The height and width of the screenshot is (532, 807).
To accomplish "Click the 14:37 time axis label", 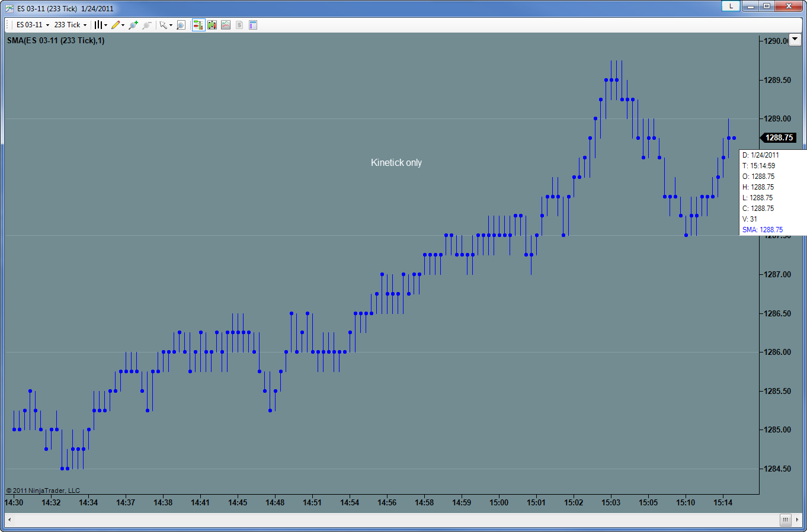I will point(126,502).
